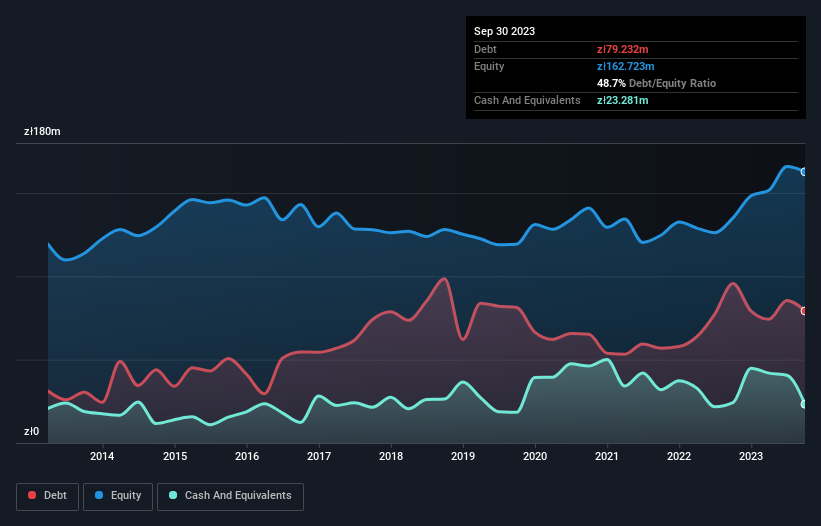
Task: Click the 2017 x-axis label
Action: click(x=319, y=456)
